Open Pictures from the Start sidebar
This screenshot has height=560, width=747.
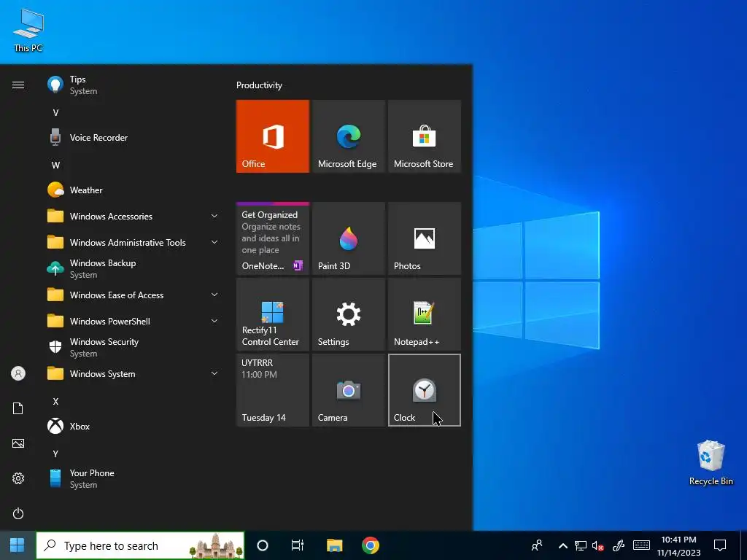tap(18, 443)
